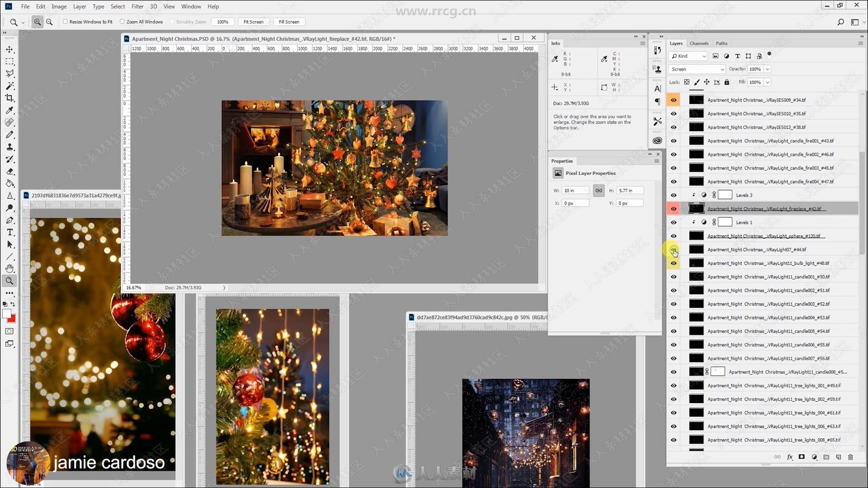Toggle eye icon on bulb_light_#48 layer
The height and width of the screenshot is (488, 868).
click(x=674, y=263)
